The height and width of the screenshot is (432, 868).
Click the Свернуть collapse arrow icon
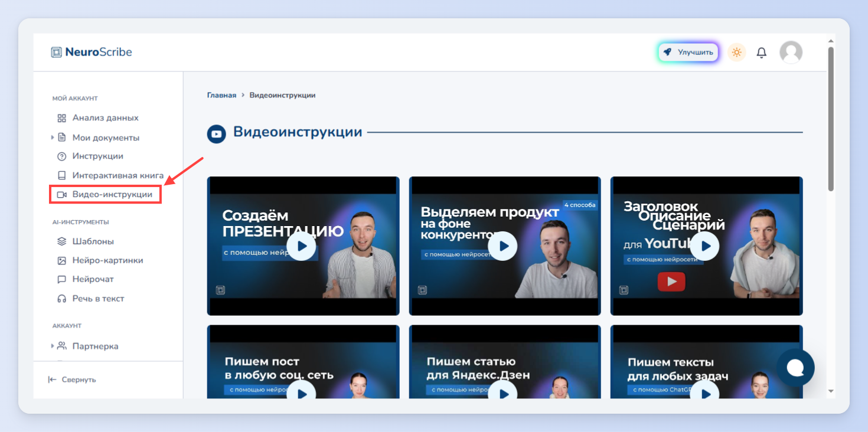[x=52, y=379]
